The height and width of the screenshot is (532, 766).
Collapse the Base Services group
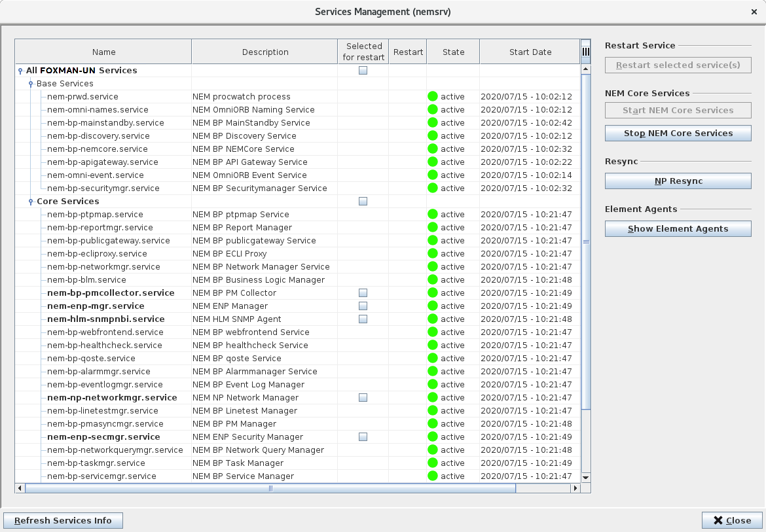click(x=31, y=84)
